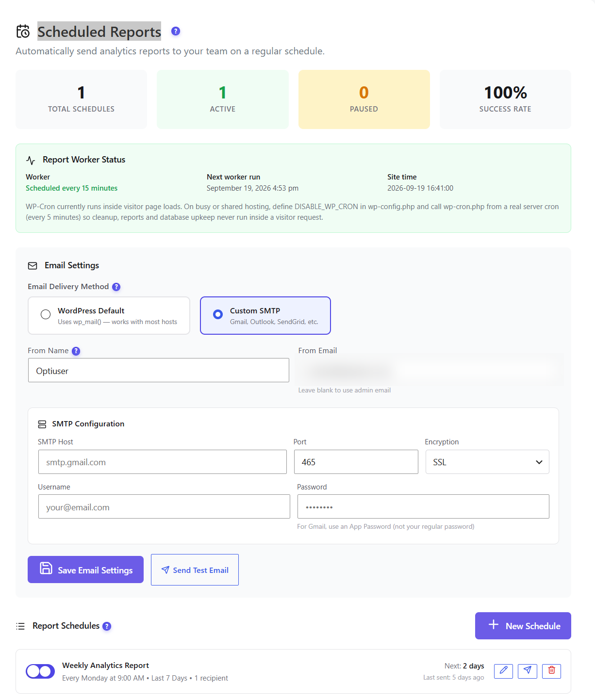Viewport: 595px width, 700px height.
Task: Click the 'Automatically send analytics reports' subtitle
Action: tap(170, 51)
